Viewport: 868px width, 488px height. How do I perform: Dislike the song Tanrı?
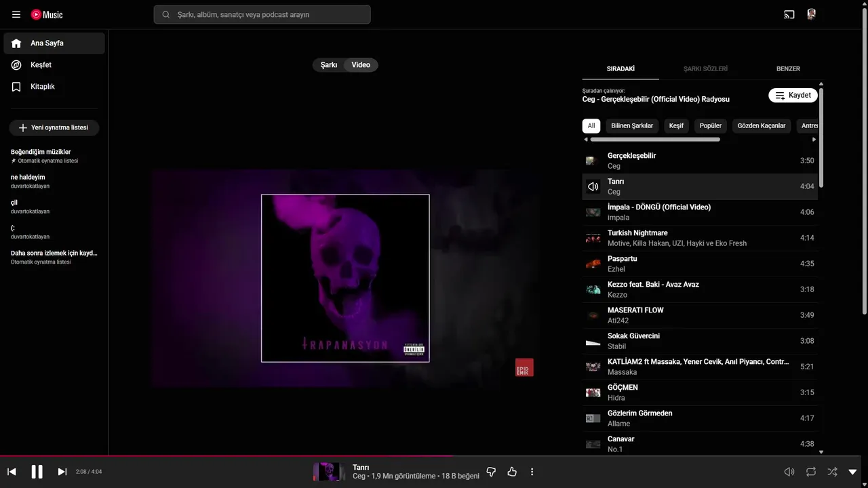click(x=492, y=472)
